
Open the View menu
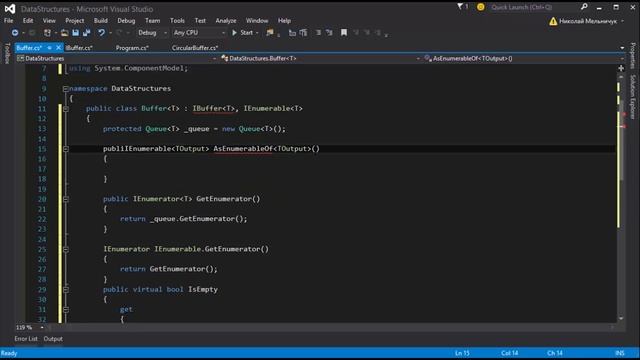[x=49, y=20]
